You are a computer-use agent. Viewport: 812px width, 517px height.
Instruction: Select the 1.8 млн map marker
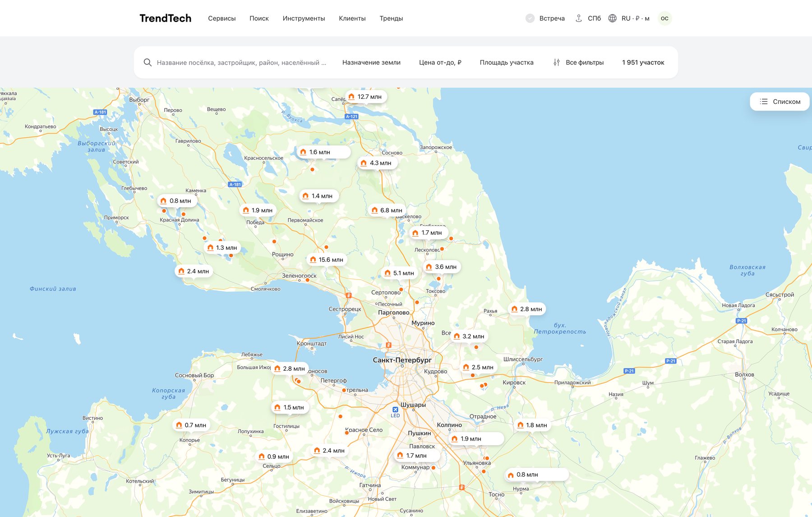(532, 425)
